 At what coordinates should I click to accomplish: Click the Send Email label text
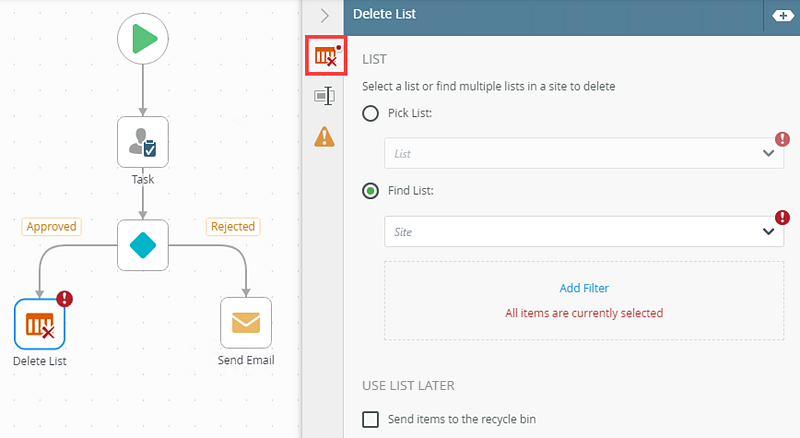[x=246, y=360]
